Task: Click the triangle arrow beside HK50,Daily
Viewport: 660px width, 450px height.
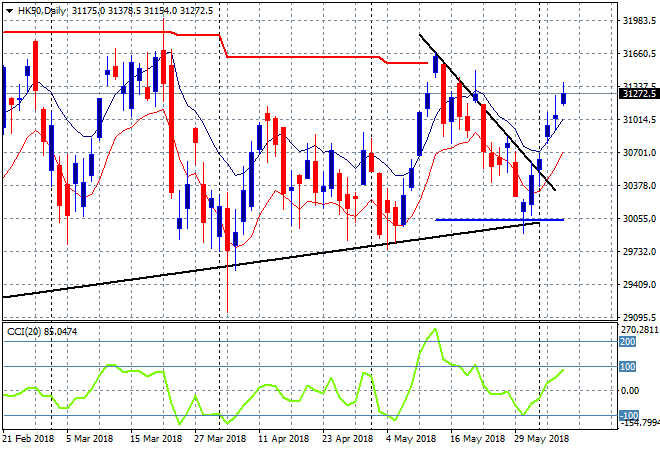Action: click(x=9, y=11)
